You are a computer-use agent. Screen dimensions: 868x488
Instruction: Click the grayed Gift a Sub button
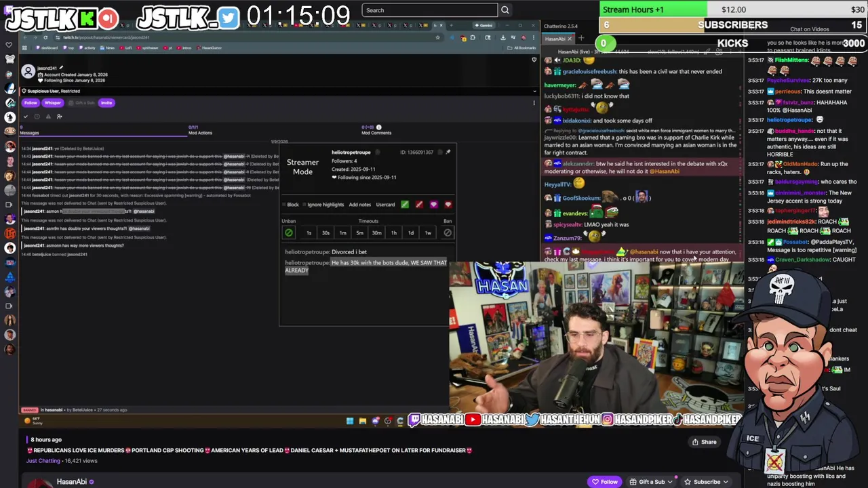point(81,103)
